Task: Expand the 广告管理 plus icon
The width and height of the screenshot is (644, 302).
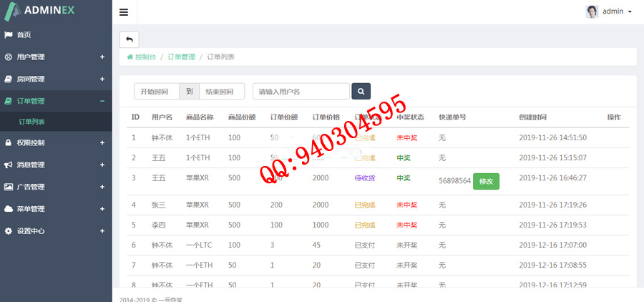Action: point(102,187)
